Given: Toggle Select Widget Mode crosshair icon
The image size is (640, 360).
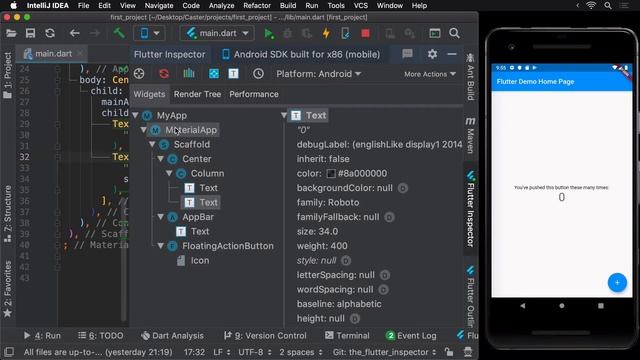Looking at the screenshot, I should 139,74.
